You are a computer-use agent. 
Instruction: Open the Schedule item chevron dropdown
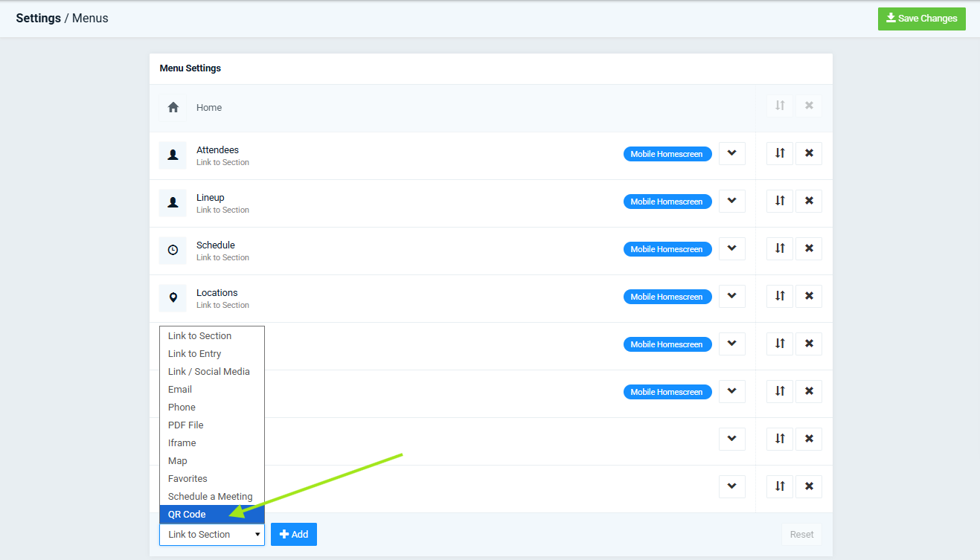tap(732, 248)
